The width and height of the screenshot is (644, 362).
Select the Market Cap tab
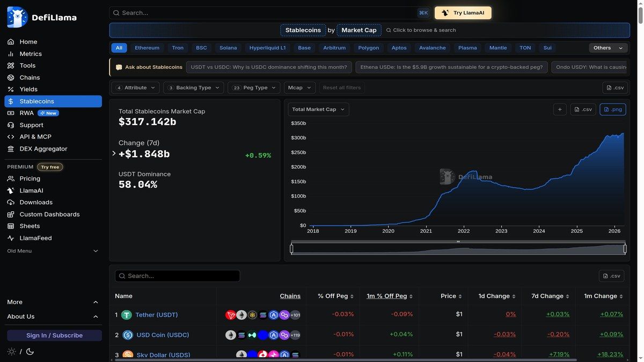358,30
